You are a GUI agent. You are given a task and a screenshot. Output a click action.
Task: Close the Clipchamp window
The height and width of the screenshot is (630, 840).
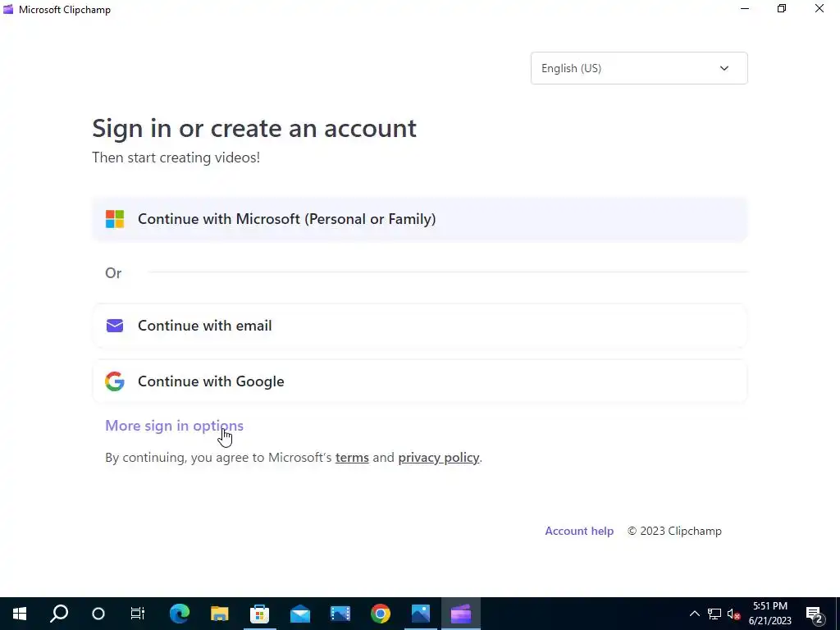(819, 8)
